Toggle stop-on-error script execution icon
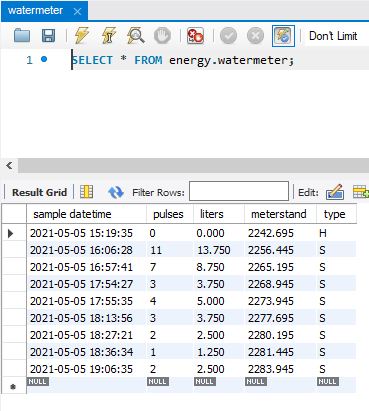The height and width of the screenshot is (411, 369). 195,36
